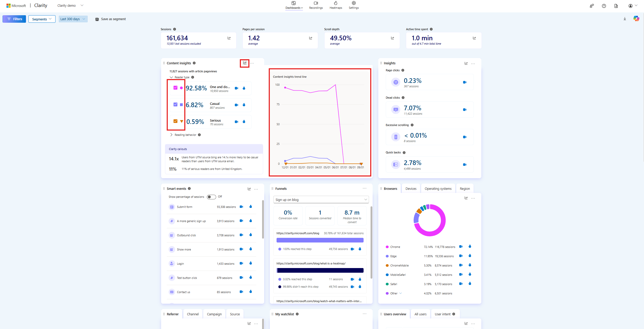Enable Show percentage of sessions
644x329 pixels.
211,197
